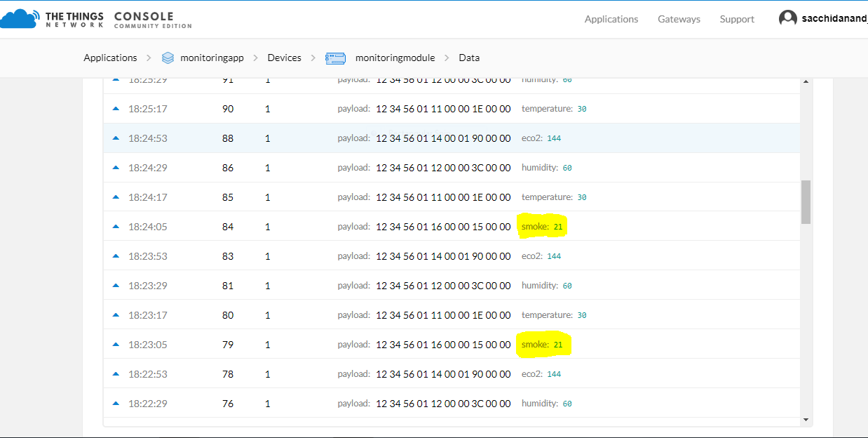Viewport: 868px width, 438px height.
Task: Click humidity: 60 in 18:24:29 row
Action: (x=547, y=168)
